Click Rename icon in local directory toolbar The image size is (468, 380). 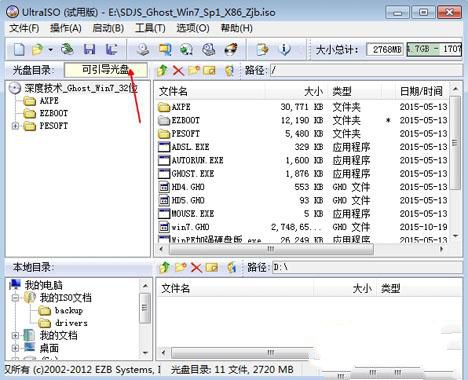click(x=212, y=267)
